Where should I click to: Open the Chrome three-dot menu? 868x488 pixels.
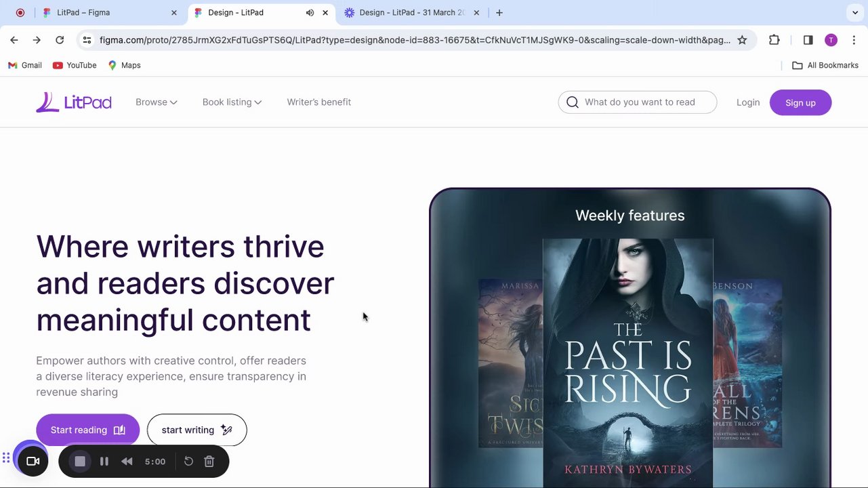coord(854,40)
